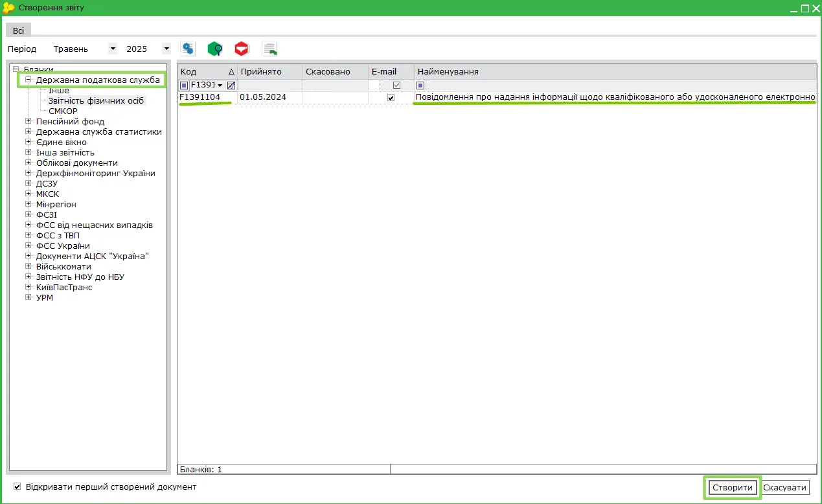
Task: Expand the Єдине вікно node
Action: click(x=29, y=142)
